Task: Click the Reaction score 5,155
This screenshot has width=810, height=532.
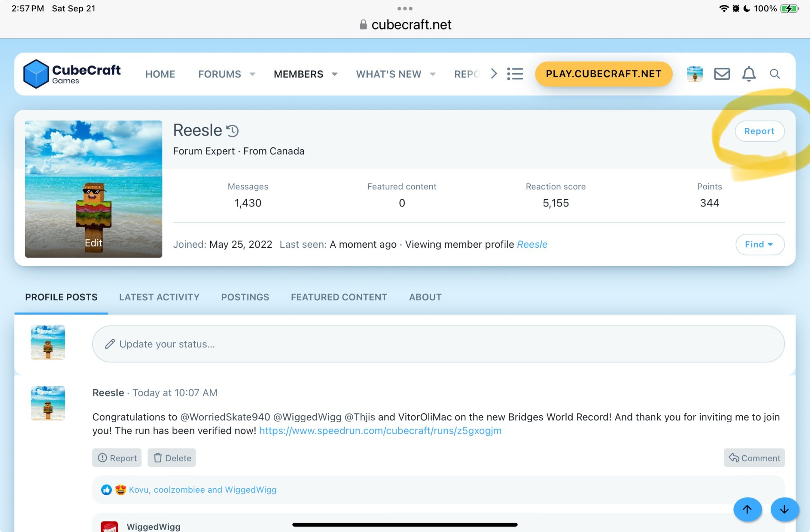Action: pyautogui.click(x=556, y=203)
